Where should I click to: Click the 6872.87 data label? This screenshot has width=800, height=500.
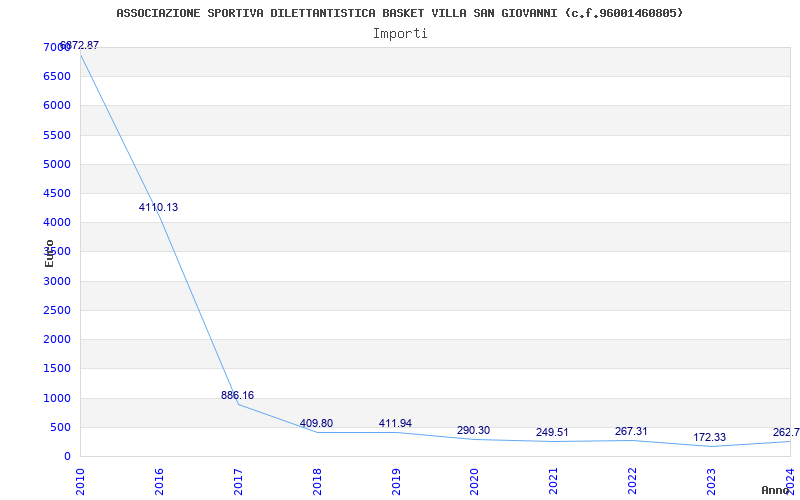[x=80, y=45]
